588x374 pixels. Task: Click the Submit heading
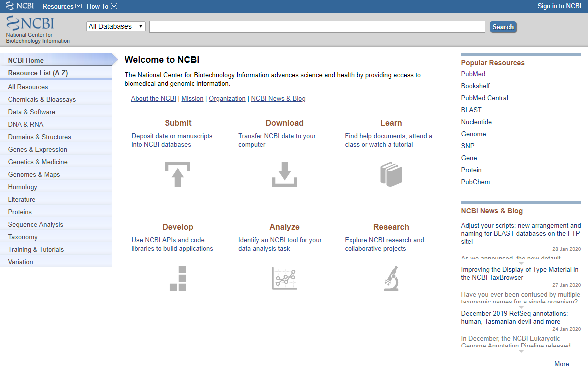pyautogui.click(x=178, y=123)
